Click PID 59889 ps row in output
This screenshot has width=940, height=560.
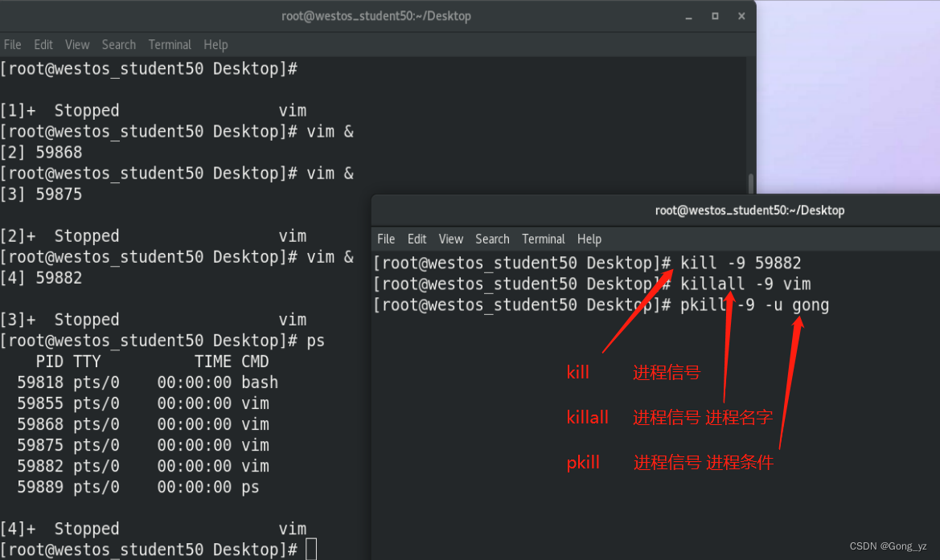[x=138, y=487]
